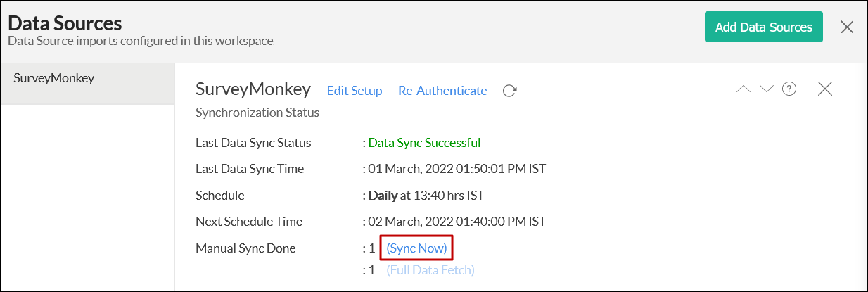Image resolution: width=868 pixels, height=292 pixels.
Task: Click the Manual Sync Done label
Action: click(245, 248)
